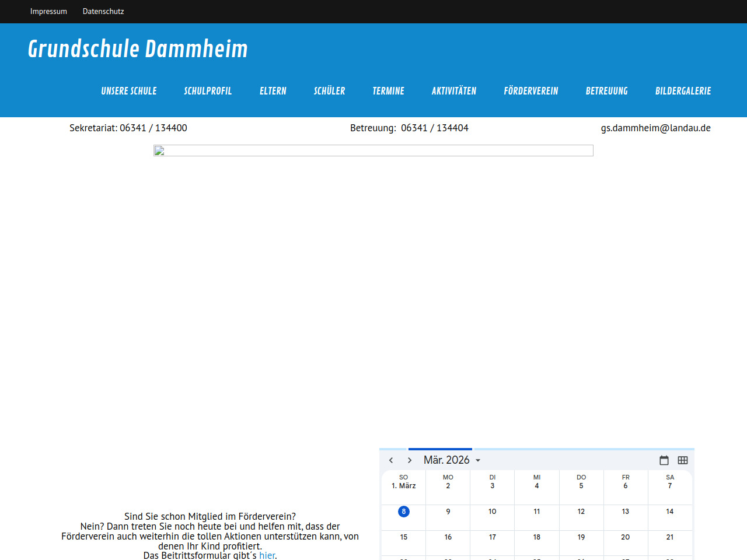Open the Mär. 2026 date dropdown
747x560 pixels.
click(x=452, y=460)
